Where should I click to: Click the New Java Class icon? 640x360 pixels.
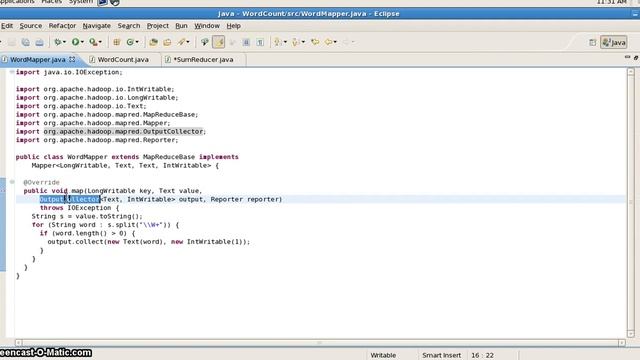click(130, 42)
